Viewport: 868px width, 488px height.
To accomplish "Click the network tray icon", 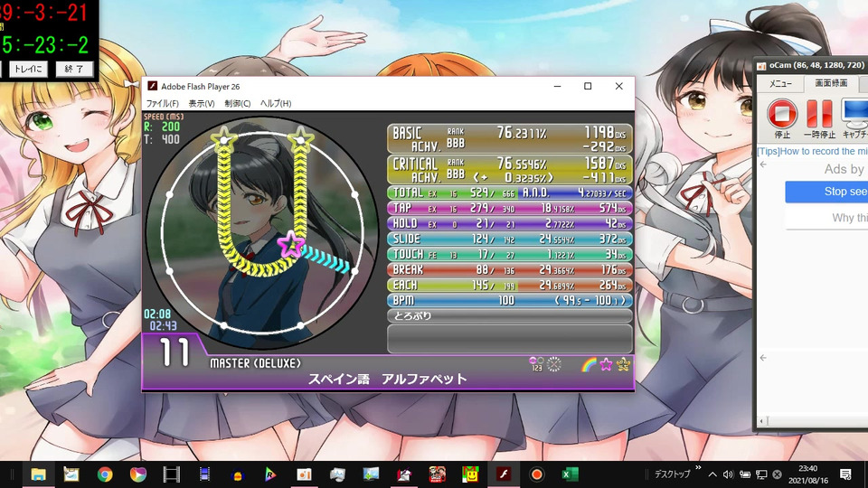I will pos(761,474).
